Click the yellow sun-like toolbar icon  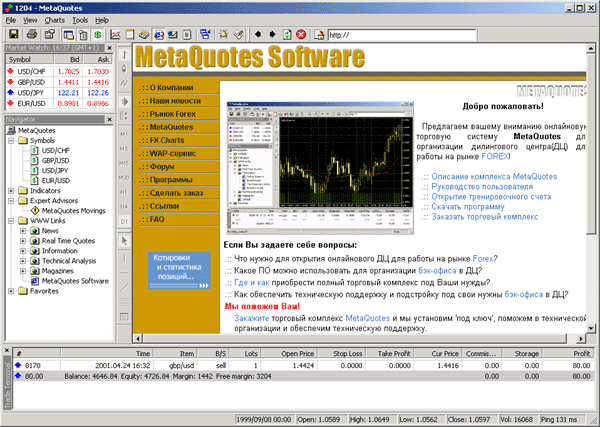tap(223, 35)
